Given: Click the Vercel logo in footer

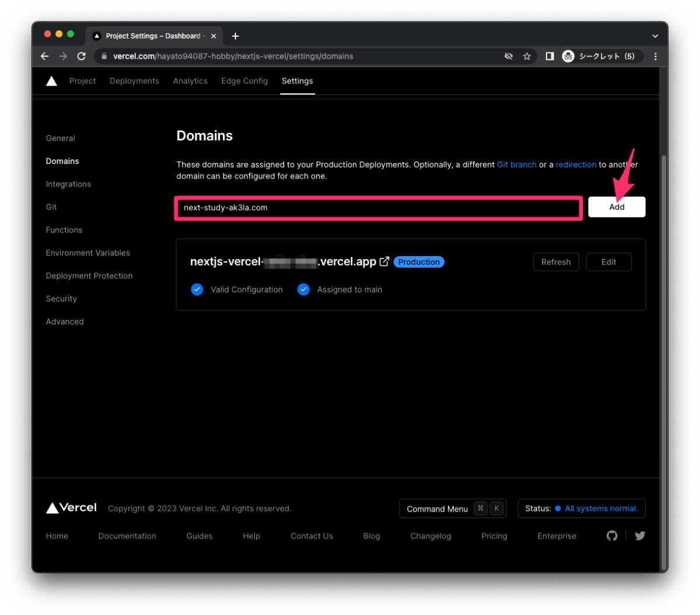Looking at the screenshot, I should point(71,508).
